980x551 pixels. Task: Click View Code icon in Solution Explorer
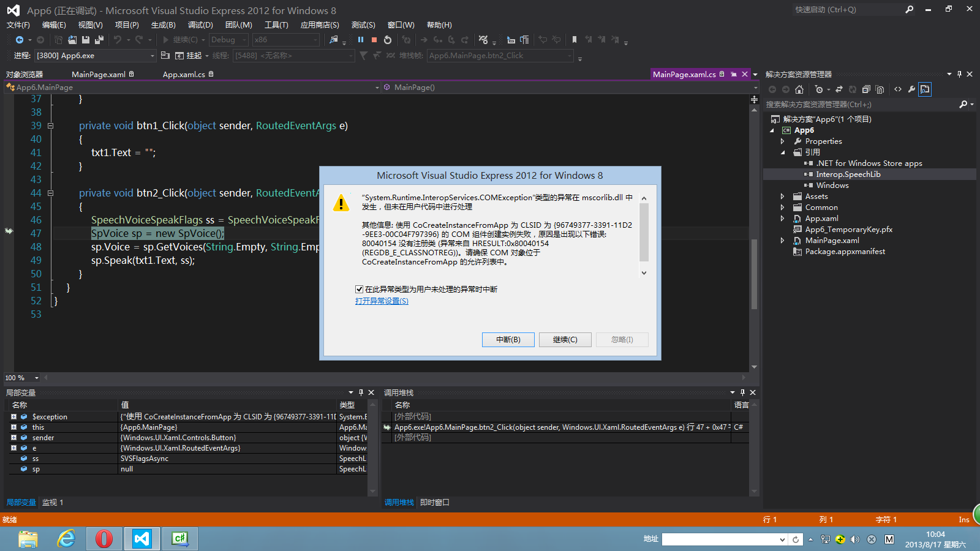coord(898,89)
